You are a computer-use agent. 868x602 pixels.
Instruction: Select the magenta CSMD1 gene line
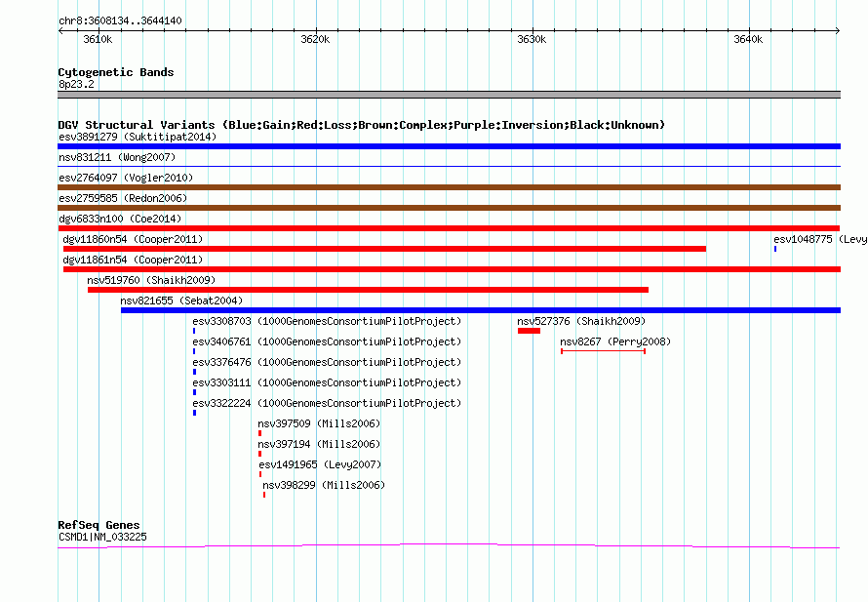click(x=449, y=546)
